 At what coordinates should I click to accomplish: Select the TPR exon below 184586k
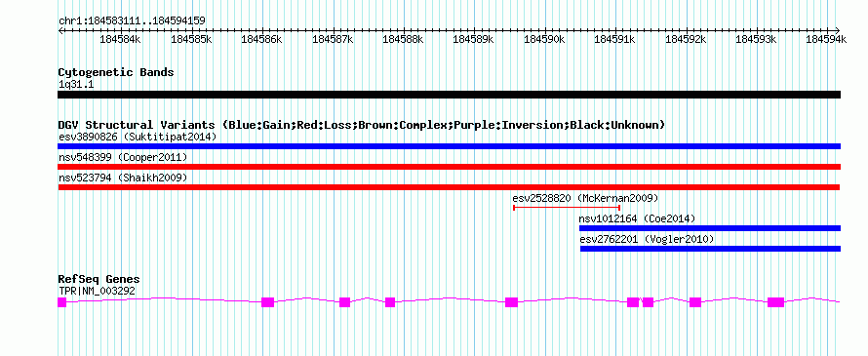click(268, 302)
